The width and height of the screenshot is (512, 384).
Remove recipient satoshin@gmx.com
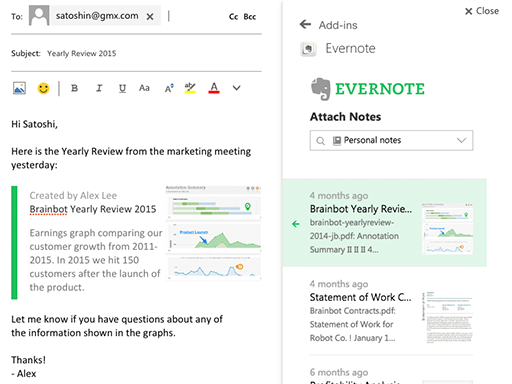tap(150, 16)
